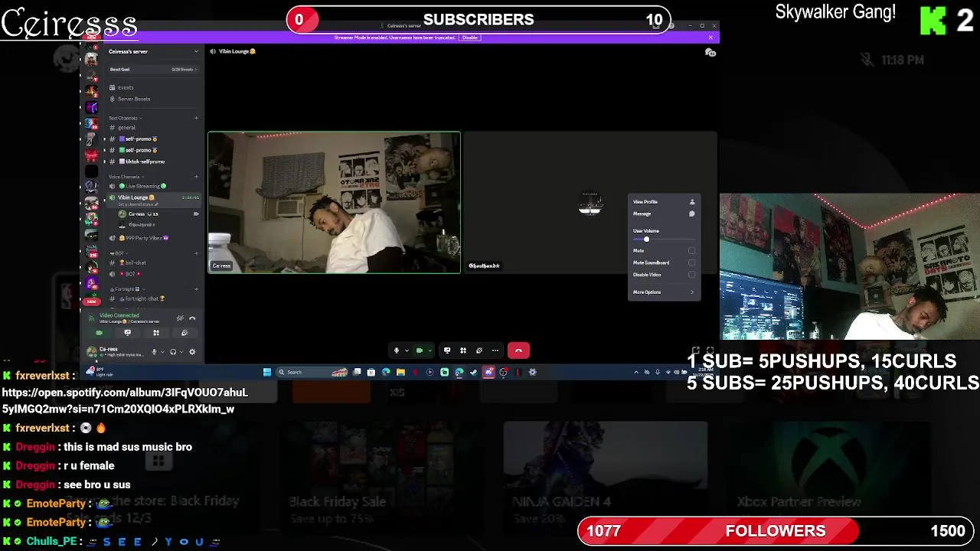Toggle camera button in voice panel
This screenshot has width=980, height=551.
[99, 333]
